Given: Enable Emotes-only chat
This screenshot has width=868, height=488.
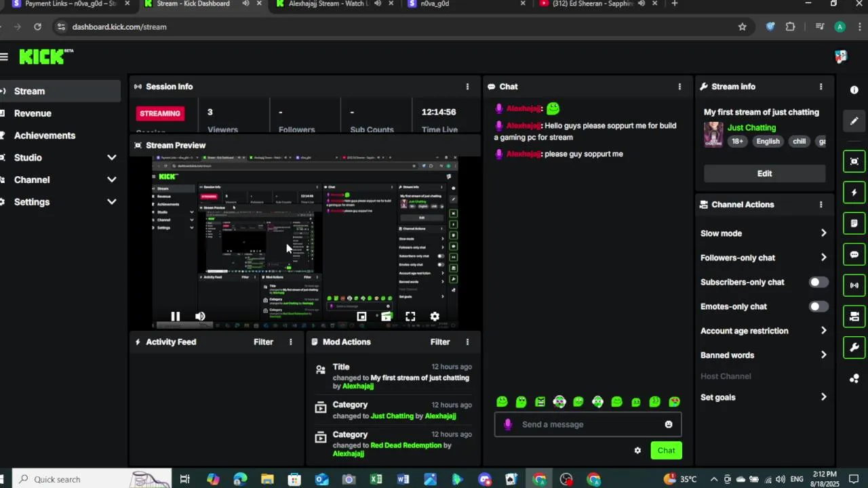Looking at the screenshot, I should [x=818, y=306].
